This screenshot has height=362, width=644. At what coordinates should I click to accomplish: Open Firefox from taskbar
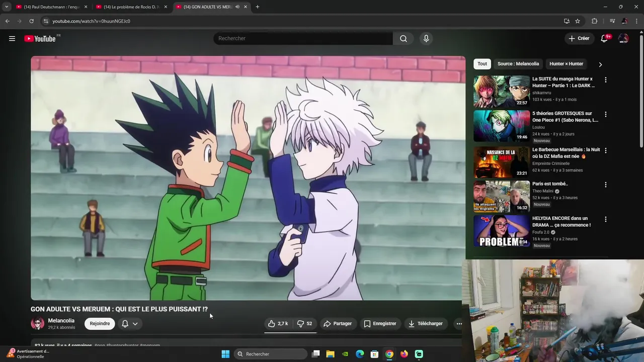coord(404,354)
